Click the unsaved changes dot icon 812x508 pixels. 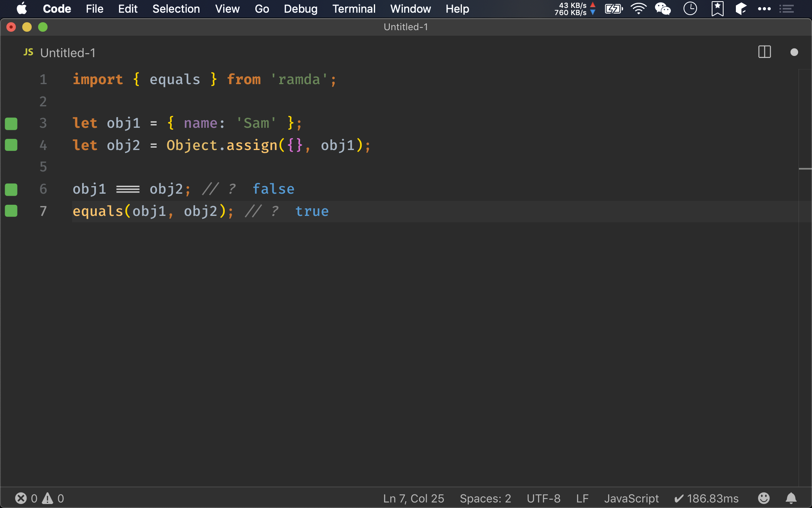click(x=794, y=52)
